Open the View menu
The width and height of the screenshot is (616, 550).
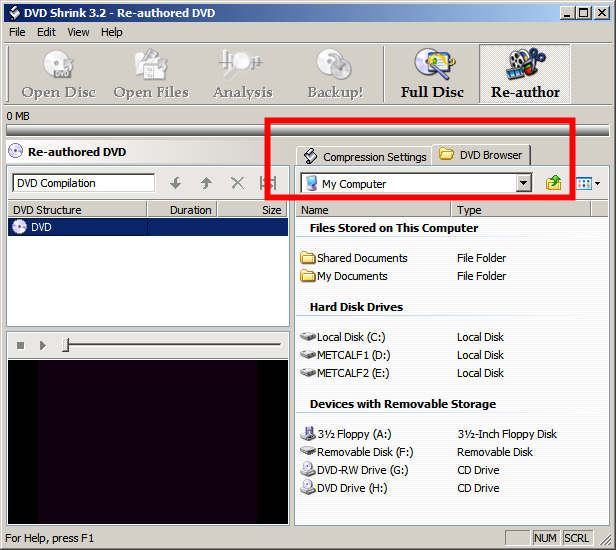(78, 32)
